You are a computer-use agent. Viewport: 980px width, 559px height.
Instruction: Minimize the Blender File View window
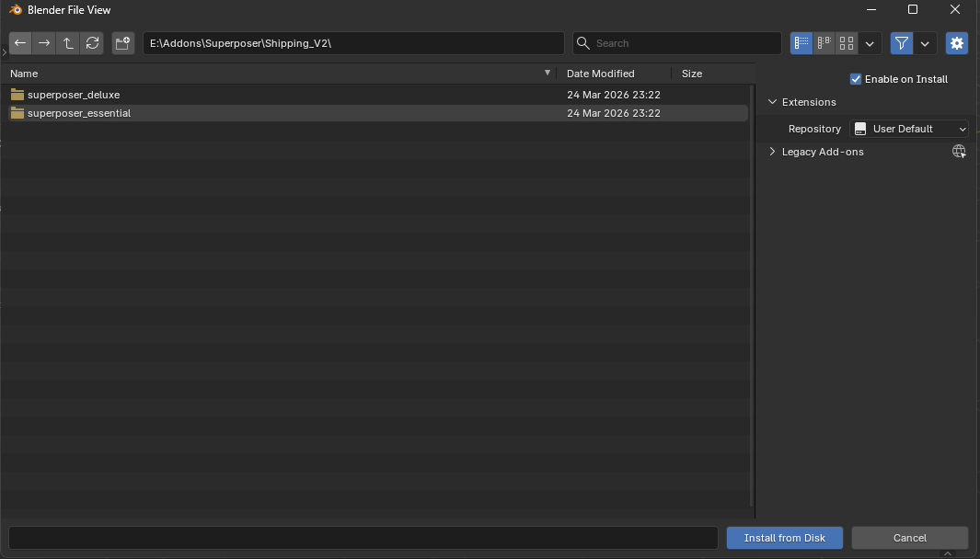tap(871, 9)
